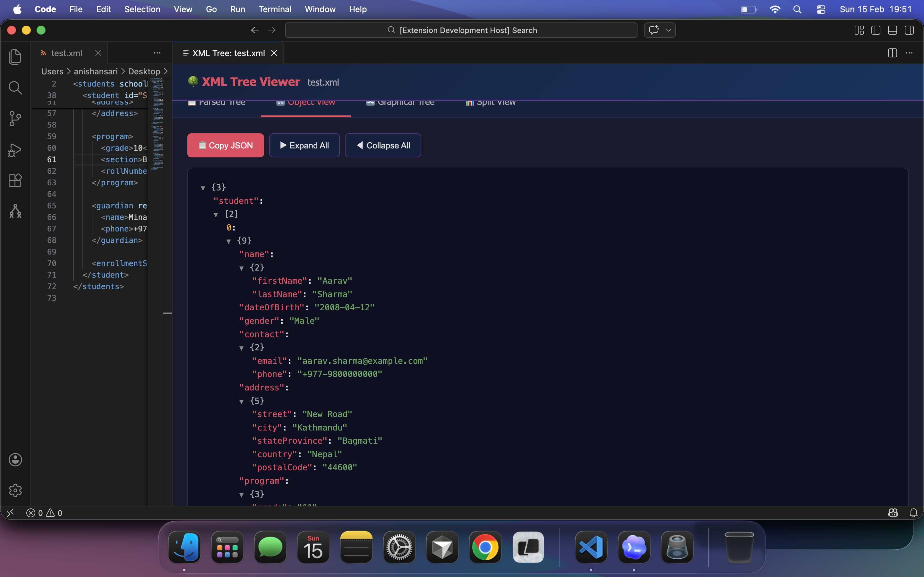924x577 pixels.
Task: Toggle the primary side bar layout button
Action: click(876, 30)
